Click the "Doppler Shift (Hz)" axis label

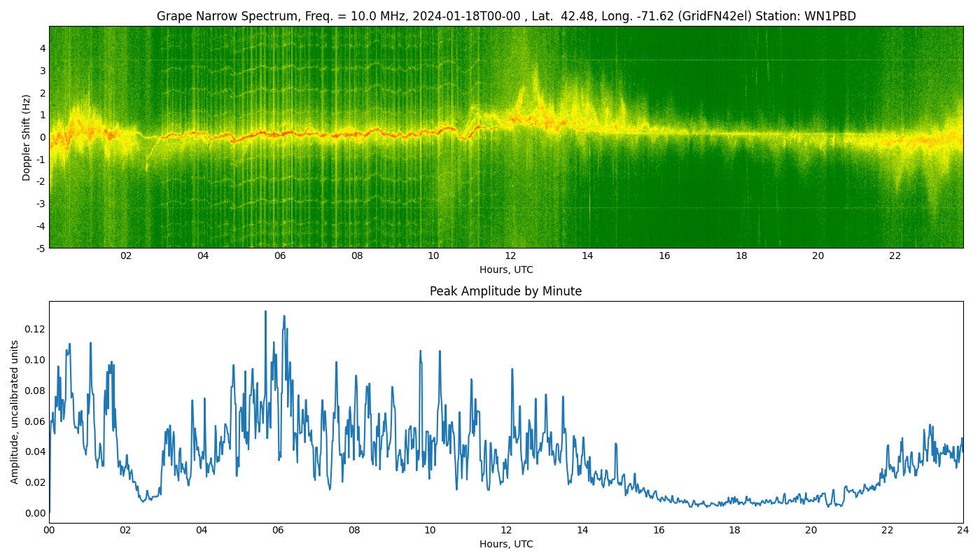(27, 137)
